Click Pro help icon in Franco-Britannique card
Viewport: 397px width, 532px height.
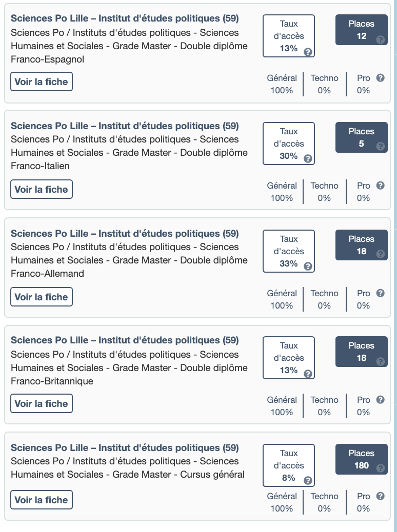[x=380, y=400]
